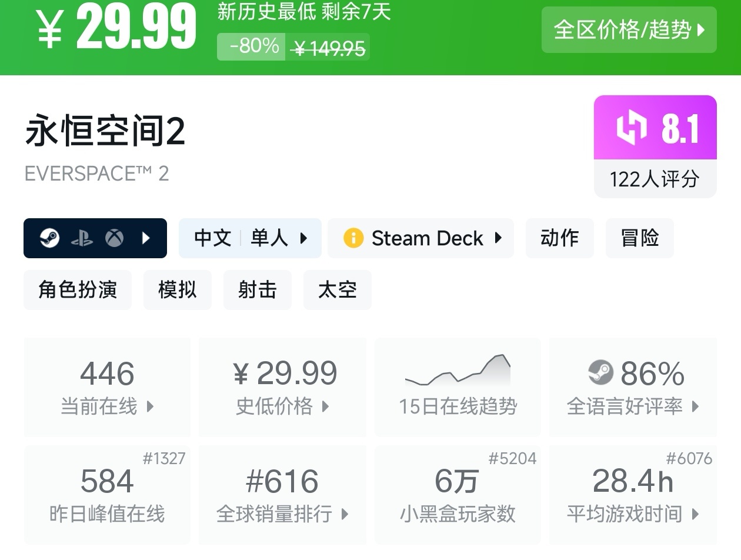Image resolution: width=741 pixels, height=560 pixels.
Task: Click the Steam icon beside 86%
Action: [600, 373]
